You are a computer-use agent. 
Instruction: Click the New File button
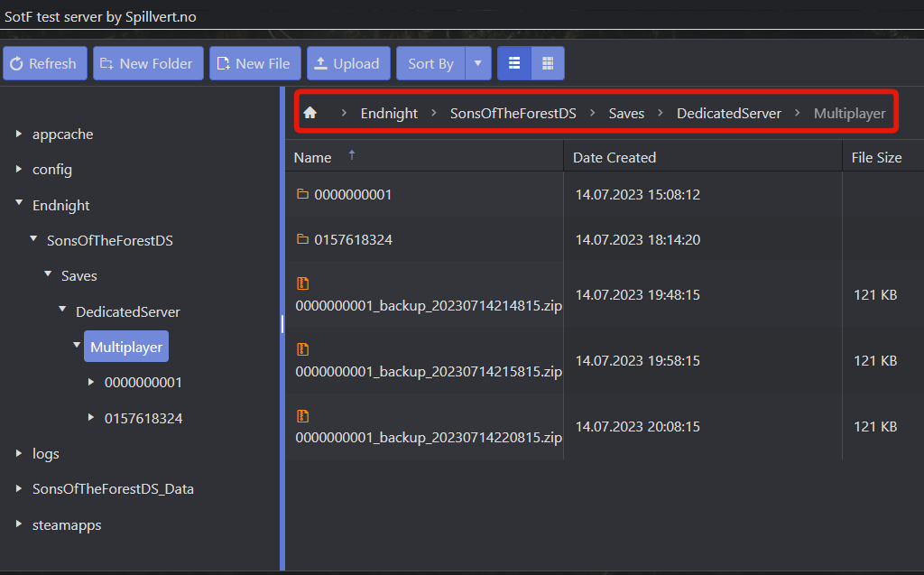tap(255, 63)
